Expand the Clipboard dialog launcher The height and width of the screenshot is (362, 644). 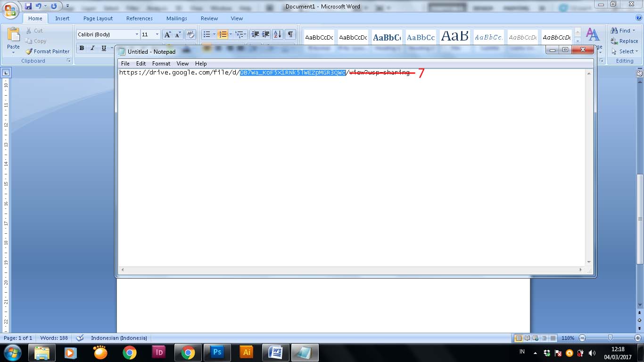pyautogui.click(x=69, y=61)
